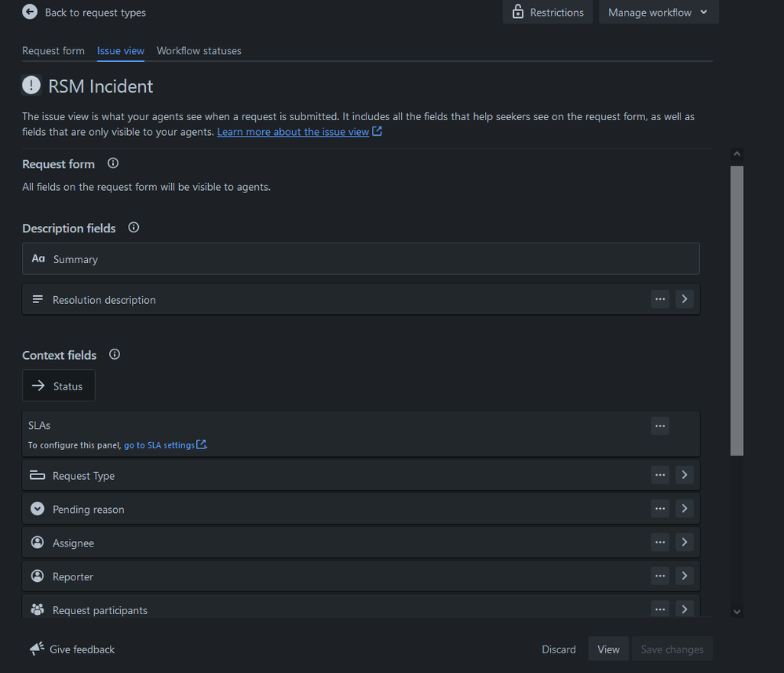
Task: Open more options for Resolution description
Action: tap(660, 299)
